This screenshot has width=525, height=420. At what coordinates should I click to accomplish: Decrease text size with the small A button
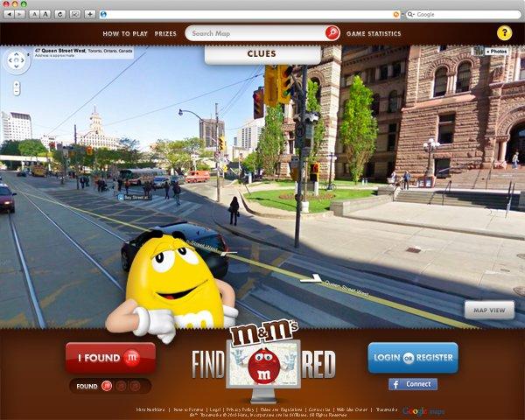pyautogui.click(x=34, y=14)
